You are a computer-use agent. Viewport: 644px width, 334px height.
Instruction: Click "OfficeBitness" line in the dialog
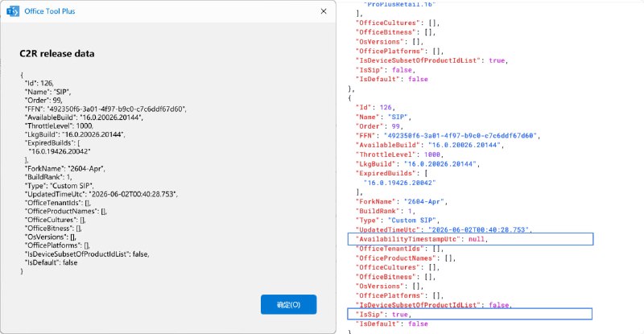click(53, 228)
